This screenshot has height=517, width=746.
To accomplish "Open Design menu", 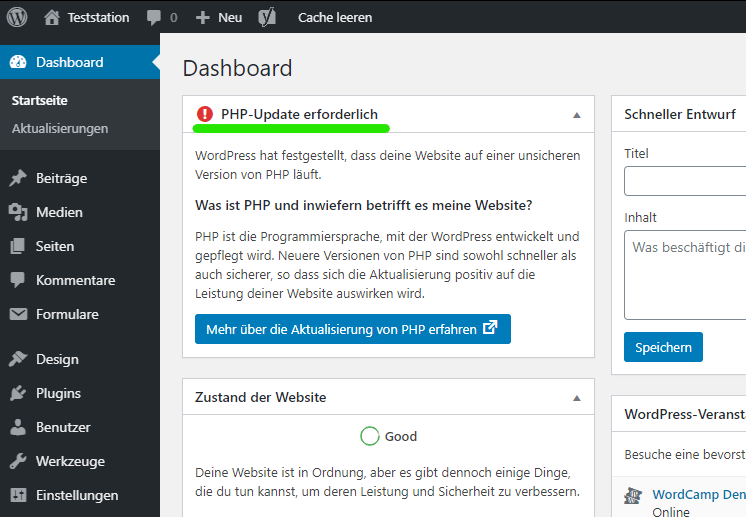I will pyautogui.click(x=58, y=359).
